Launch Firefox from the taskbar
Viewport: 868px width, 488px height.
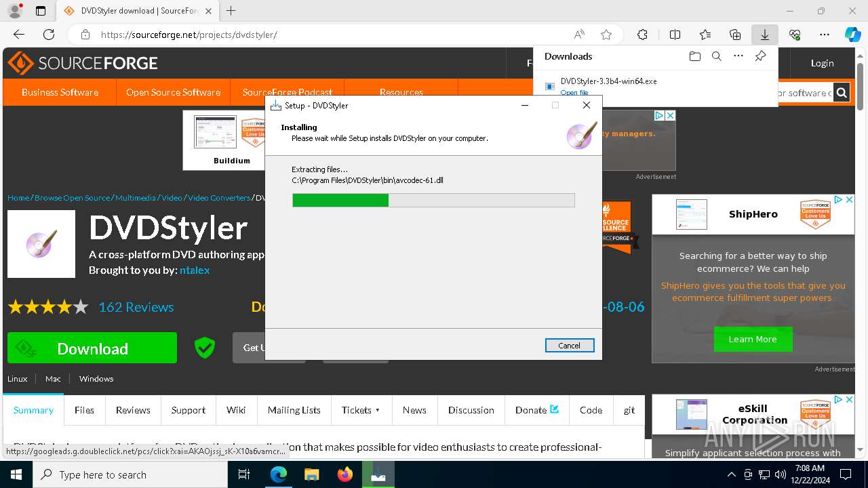[x=345, y=474]
